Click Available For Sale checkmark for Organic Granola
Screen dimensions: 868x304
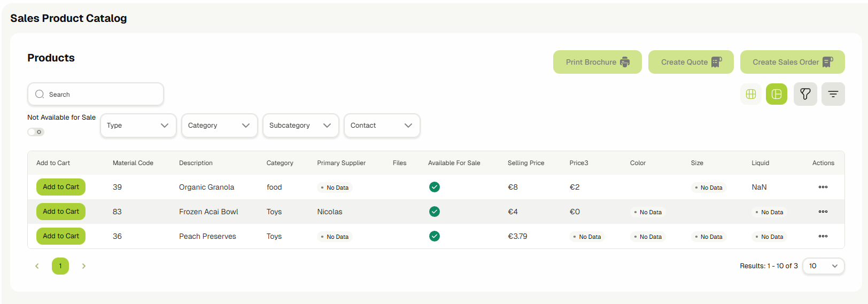coord(434,187)
